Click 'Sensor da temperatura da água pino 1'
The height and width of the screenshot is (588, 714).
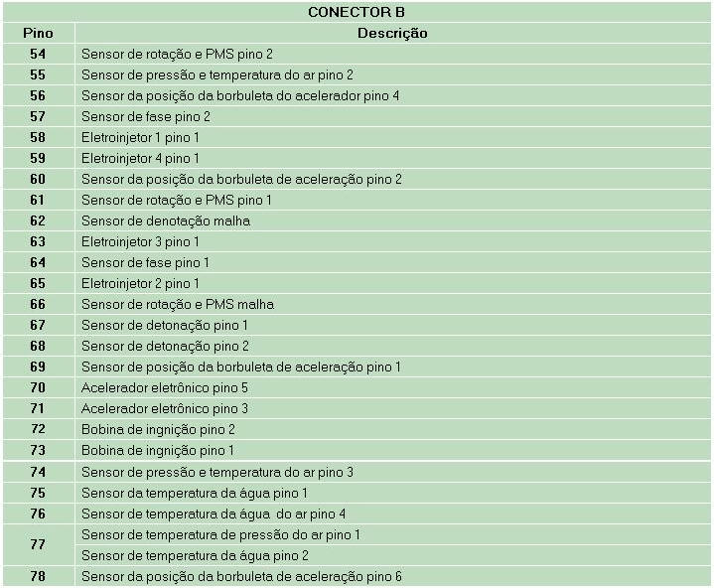pos(195,493)
